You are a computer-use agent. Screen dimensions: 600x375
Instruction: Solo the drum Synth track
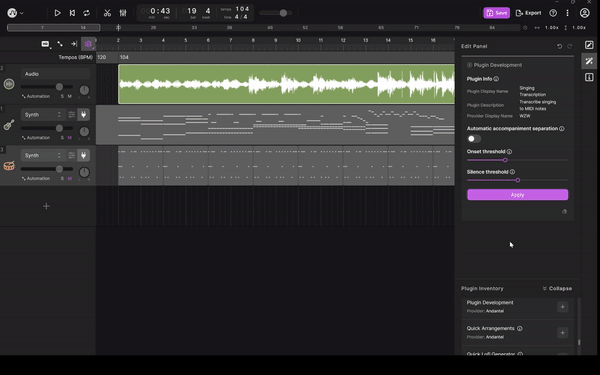[62, 179]
